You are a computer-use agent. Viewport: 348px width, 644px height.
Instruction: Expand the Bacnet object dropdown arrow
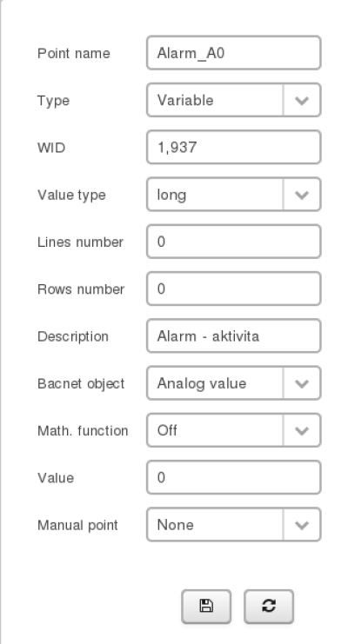pos(302,383)
